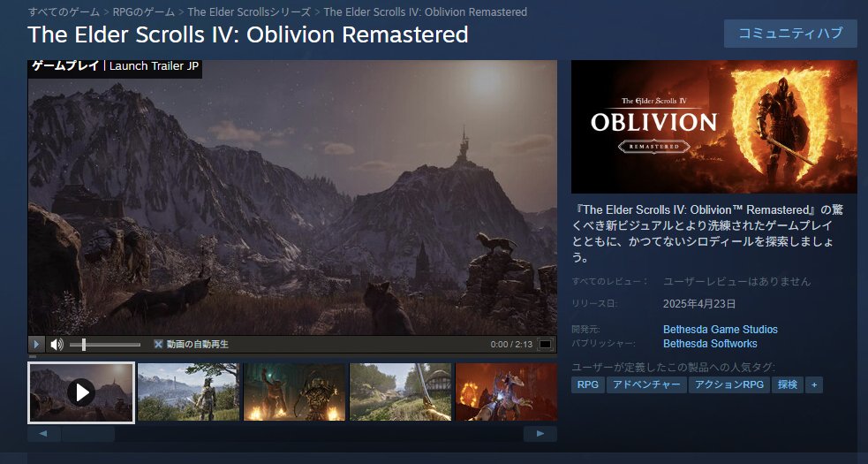Adjust the video volume slider
Image resolution: width=868 pixels, height=464 pixels.
point(104,345)
